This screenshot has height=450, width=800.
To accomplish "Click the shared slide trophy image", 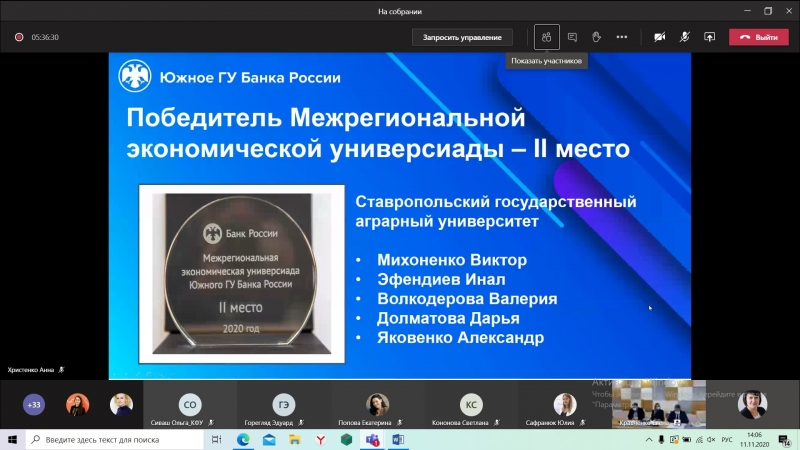I will pyautogui.click(x=242, y=274).
